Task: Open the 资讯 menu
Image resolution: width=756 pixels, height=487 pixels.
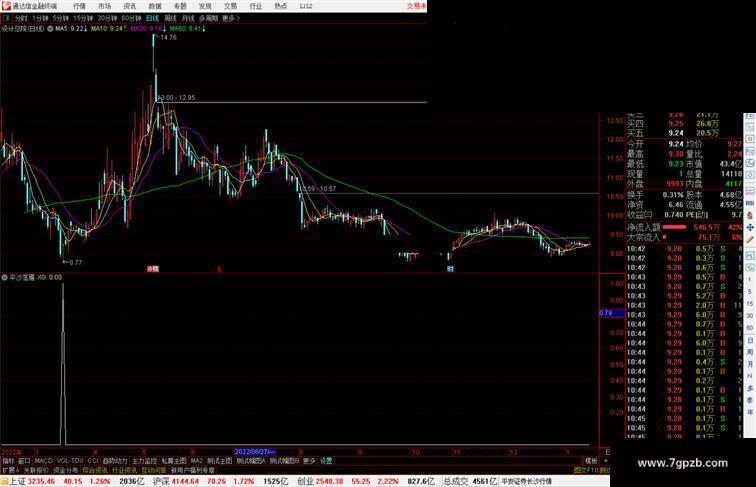Action: (129, 6)
